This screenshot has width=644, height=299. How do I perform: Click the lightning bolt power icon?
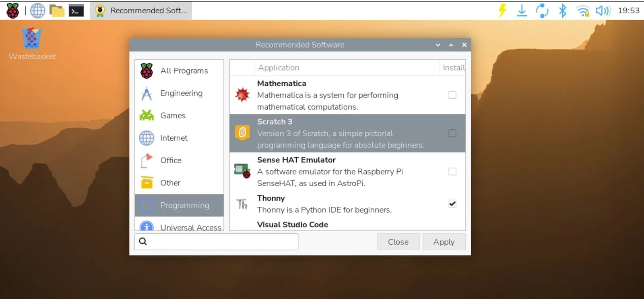click(x=502, y=10)
